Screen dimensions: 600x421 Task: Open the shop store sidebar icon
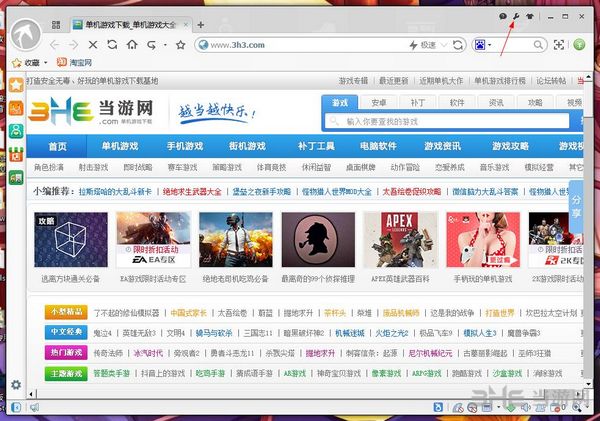point(16,155)
